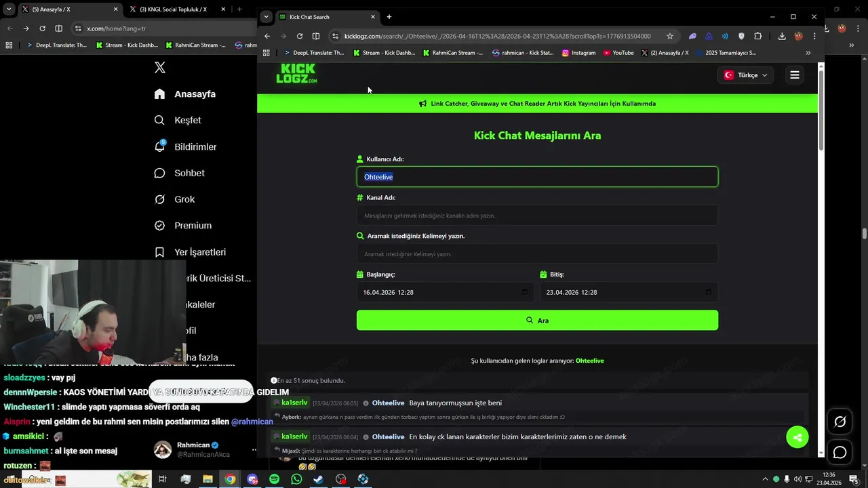
Task: Open Bildirimler in X sidebar
Action: [185, 146]
